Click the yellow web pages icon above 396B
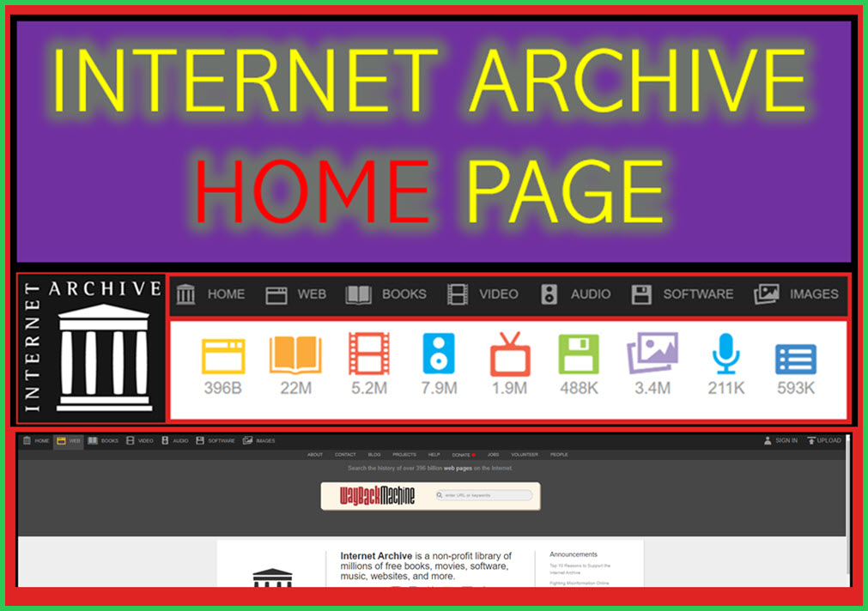 pyautogui.click(x=223, y=356)
